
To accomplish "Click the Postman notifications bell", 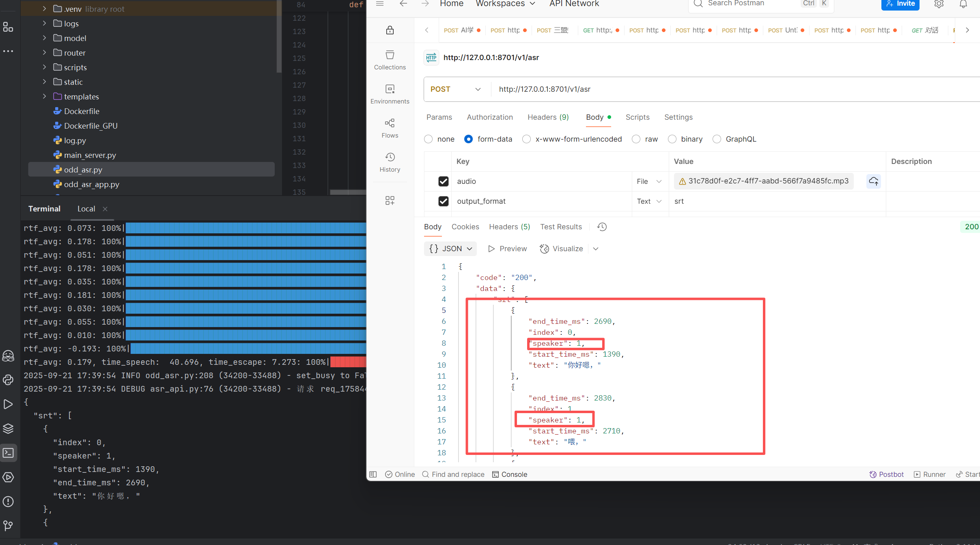I will (963, 4).
